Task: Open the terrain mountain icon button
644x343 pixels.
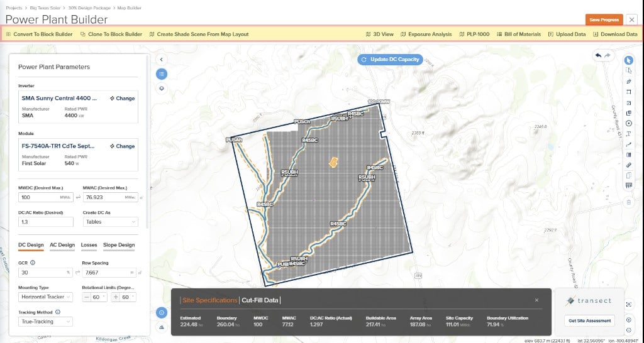Action: (162, 327)
